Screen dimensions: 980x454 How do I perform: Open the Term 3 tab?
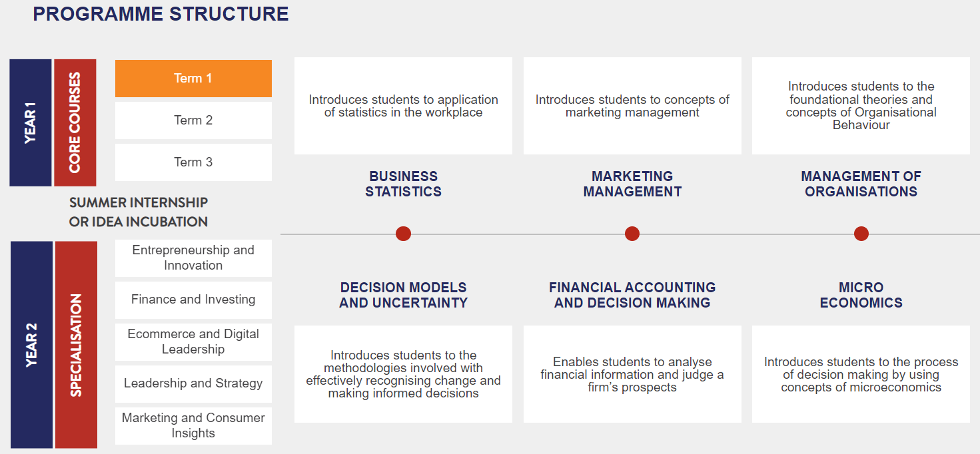click(x=193, y=162)
